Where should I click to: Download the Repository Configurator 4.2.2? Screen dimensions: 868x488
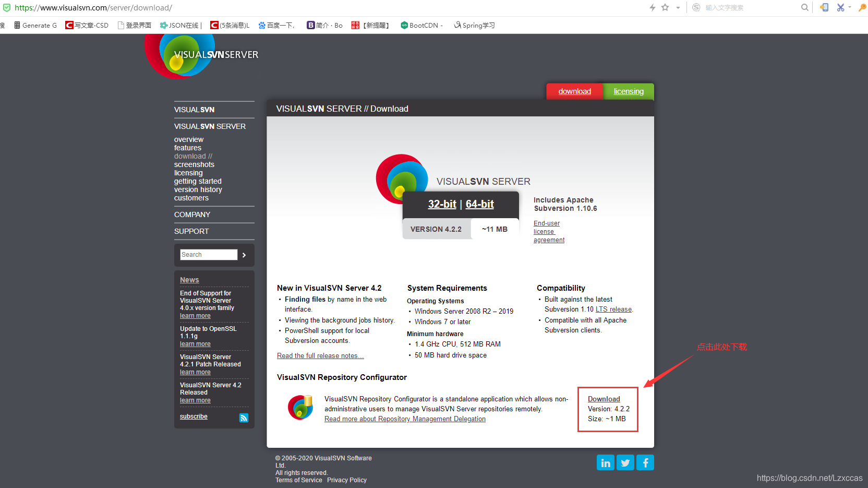click(604, 399)
